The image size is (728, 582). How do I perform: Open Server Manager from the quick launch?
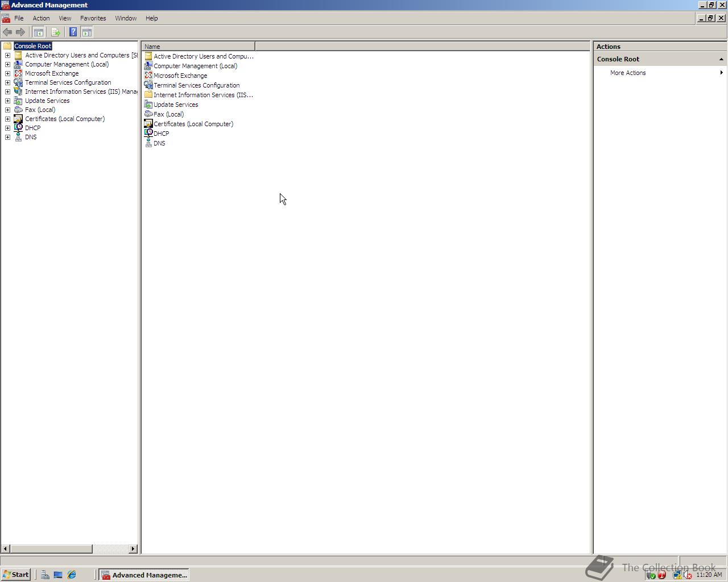pos(45,575)
